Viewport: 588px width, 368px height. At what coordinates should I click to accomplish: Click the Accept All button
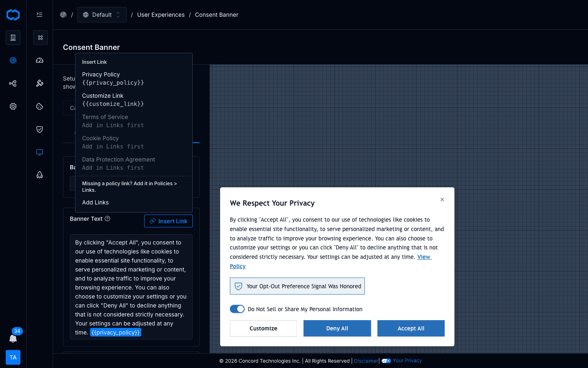411,328
